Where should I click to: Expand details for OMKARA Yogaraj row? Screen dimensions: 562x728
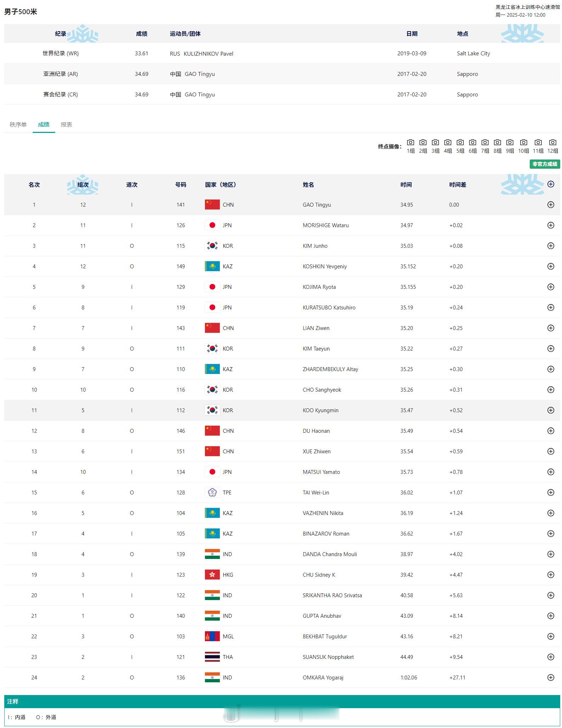coord(551,677)
